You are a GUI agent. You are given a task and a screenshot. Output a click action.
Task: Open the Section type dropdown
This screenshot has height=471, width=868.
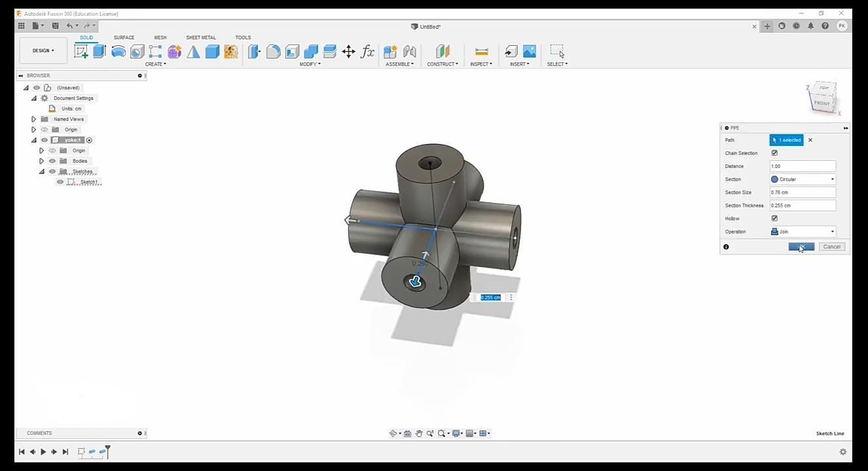803,179
